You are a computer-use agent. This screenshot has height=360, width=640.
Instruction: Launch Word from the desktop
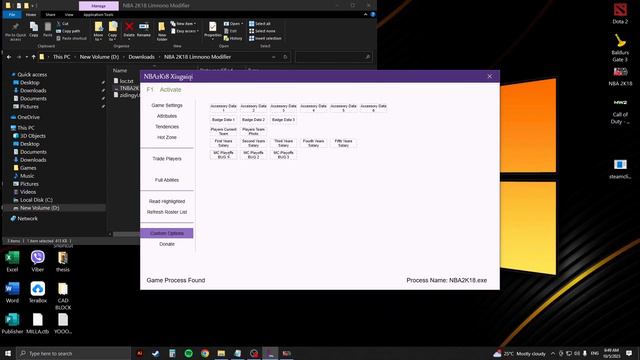[x=12, y=292]
